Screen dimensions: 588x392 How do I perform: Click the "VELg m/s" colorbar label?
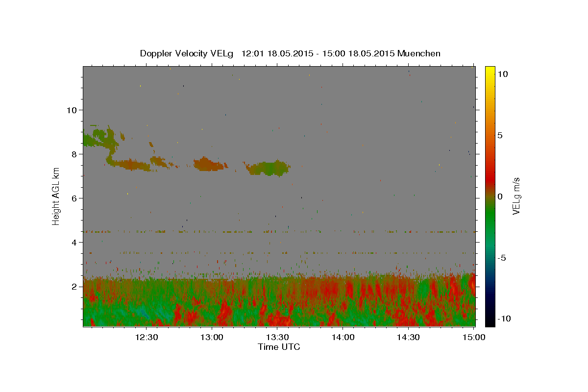(x=516, y=196)
